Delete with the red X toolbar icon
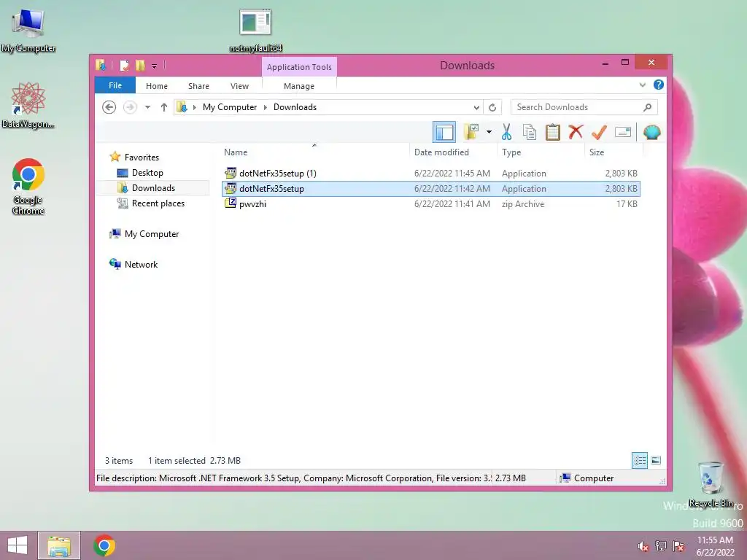Image resolution: width=747 pixels, height=560 pixels. pos(576,132)
